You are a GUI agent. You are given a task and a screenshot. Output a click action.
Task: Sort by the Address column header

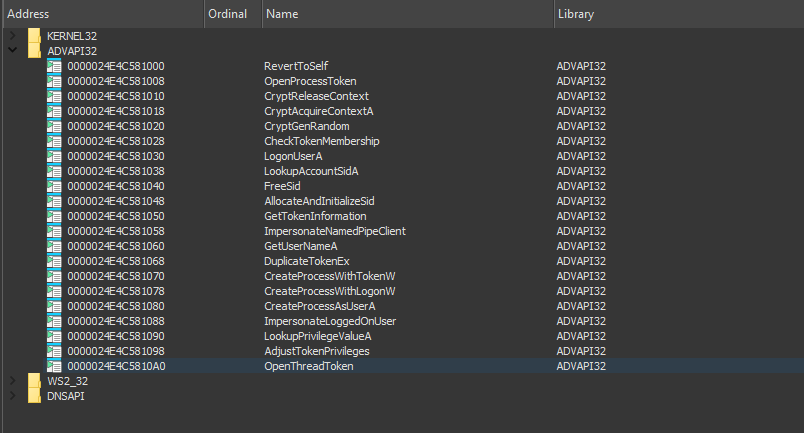(103, 14)
